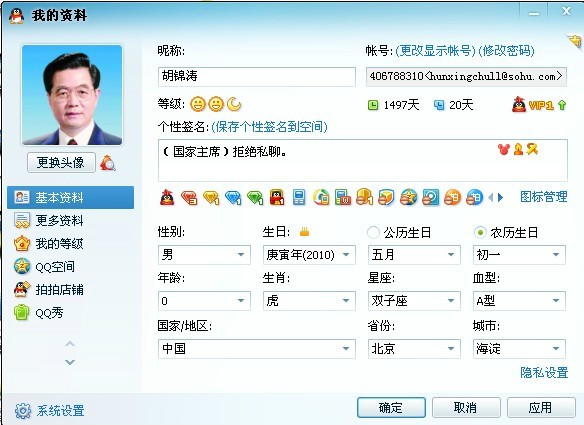Click the 昵称 input field with 胡锦涛
This screenshot has height=425, width=584.
[x=257, y=77]
